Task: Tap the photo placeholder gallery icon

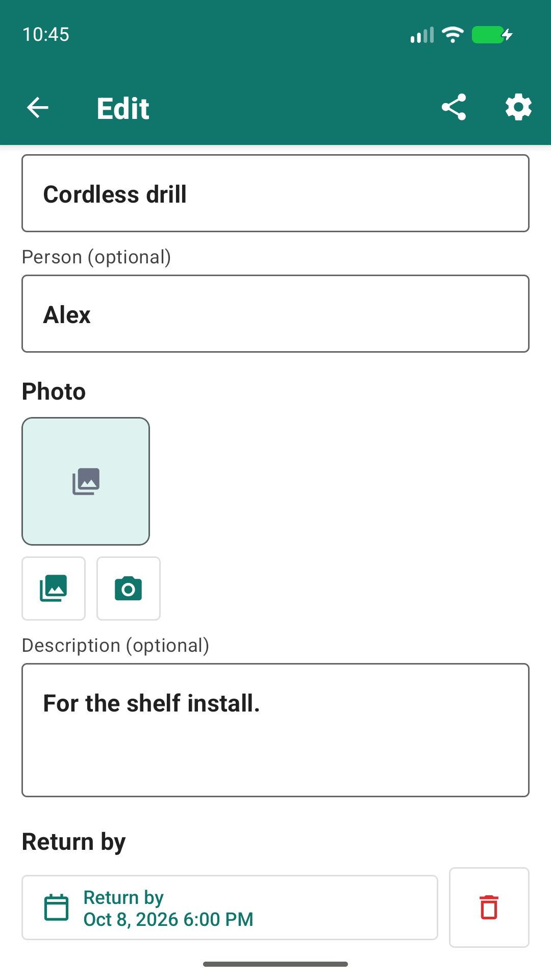Action: coord(86,481)
